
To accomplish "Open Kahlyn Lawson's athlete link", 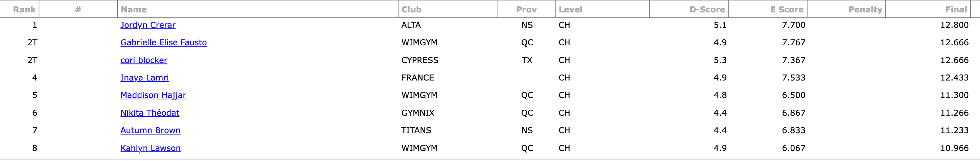I will click(150, 148).
